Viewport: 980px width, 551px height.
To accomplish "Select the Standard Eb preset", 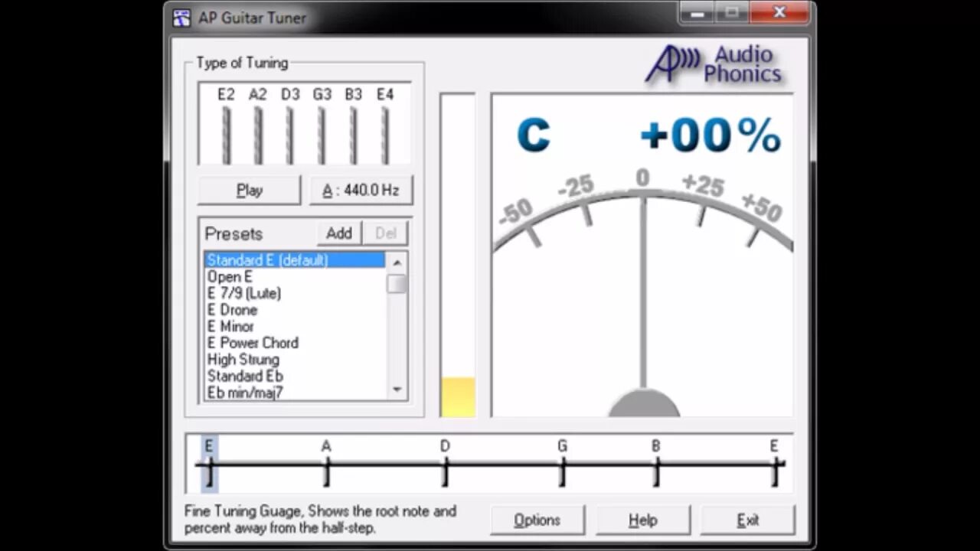I will pyautogui.click(x=296, y=376).
